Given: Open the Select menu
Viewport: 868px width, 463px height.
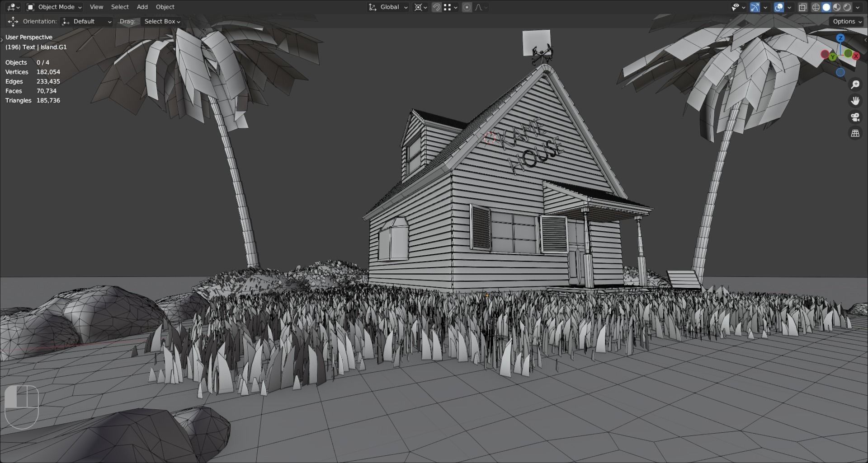Looking at the screenshot, I should (120, 7).
